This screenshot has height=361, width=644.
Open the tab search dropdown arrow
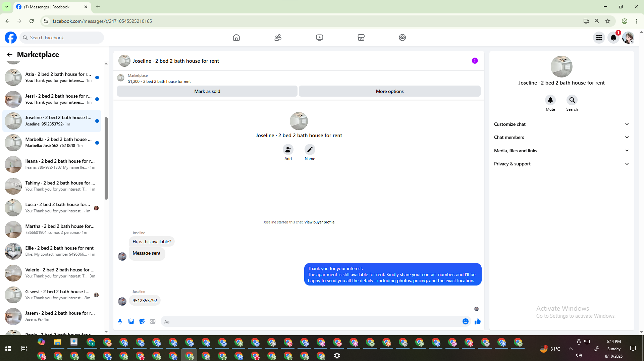(x=6, y=7)
